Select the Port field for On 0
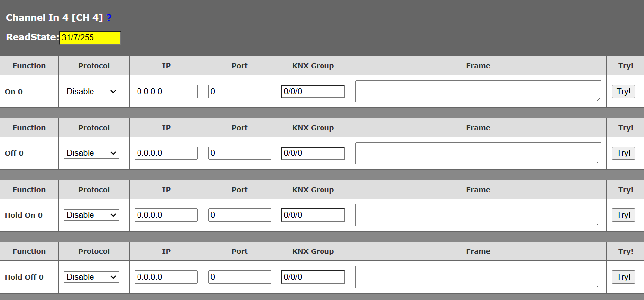 click(x=239, y=91)
